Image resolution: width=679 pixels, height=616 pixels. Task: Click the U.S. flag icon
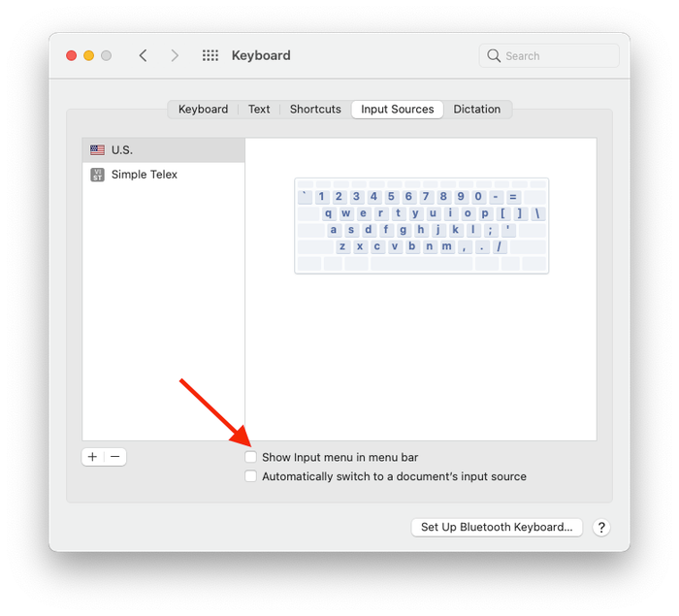97,150
